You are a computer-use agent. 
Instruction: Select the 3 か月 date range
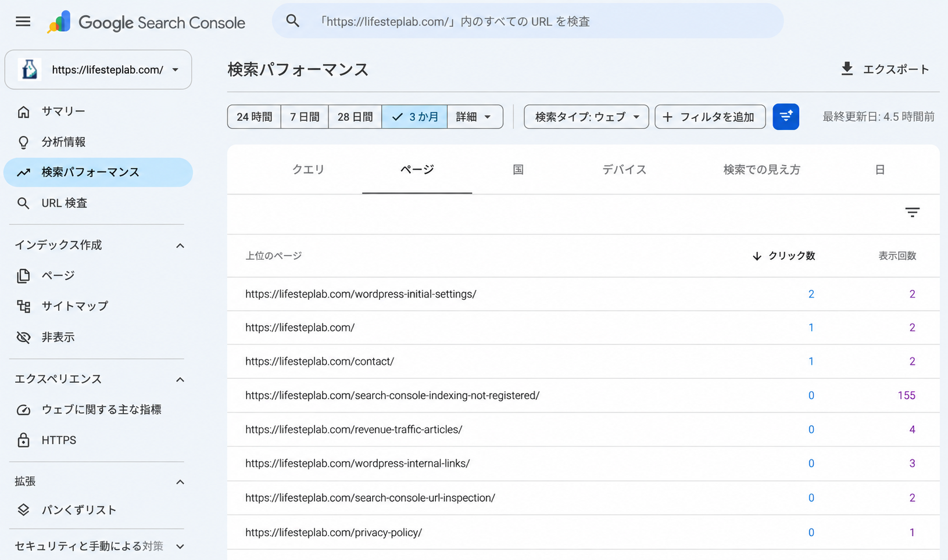pyautogui.click(x=414, y=117)
